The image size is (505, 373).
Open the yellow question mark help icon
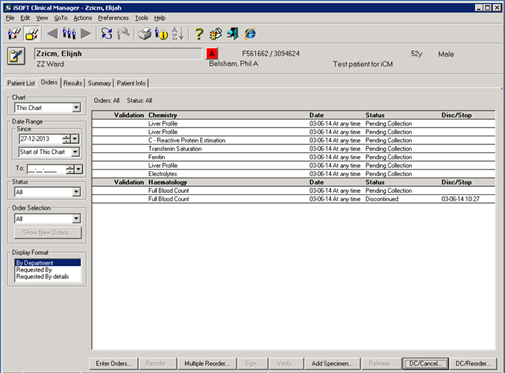click(x=199, y=34)
